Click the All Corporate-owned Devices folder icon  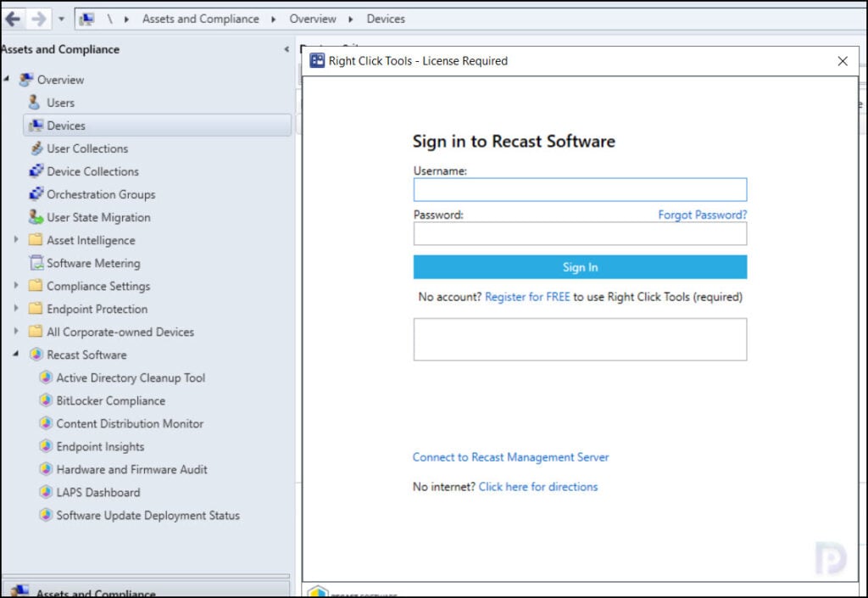[36, 332]
